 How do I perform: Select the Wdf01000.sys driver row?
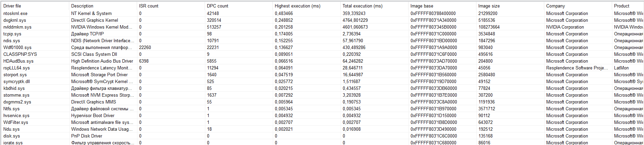(17, 47)
